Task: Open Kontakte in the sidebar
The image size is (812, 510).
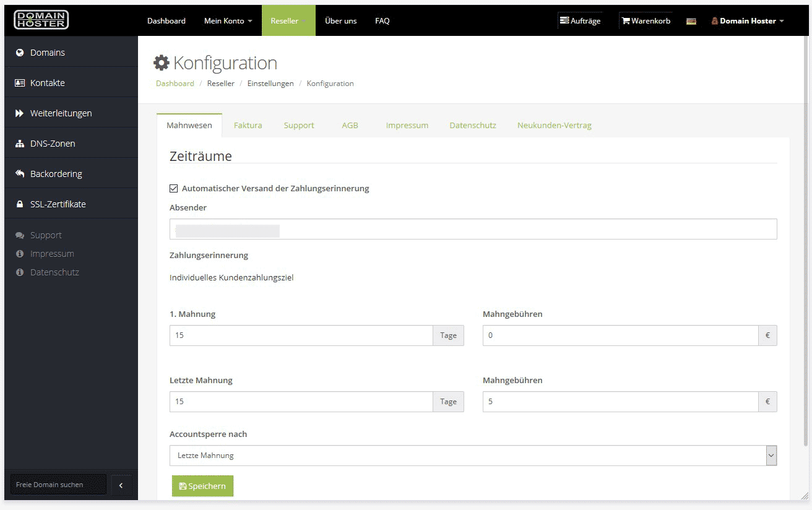Action: 71,83
